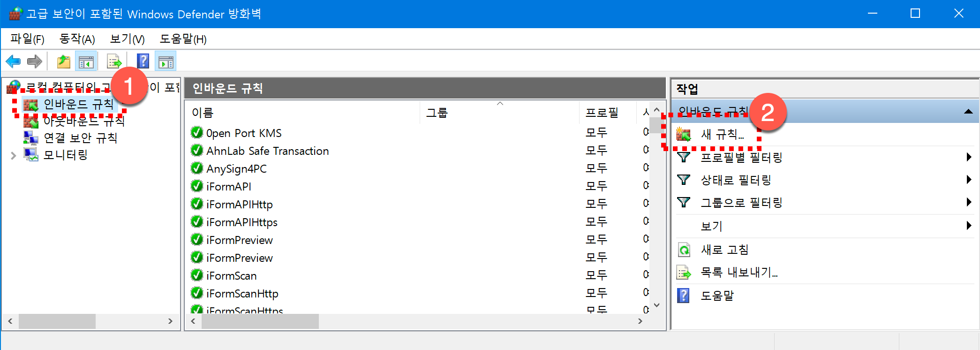
Task: Click rule list vertical scrollbar down arrow
Action: click(x=656, y=305)
